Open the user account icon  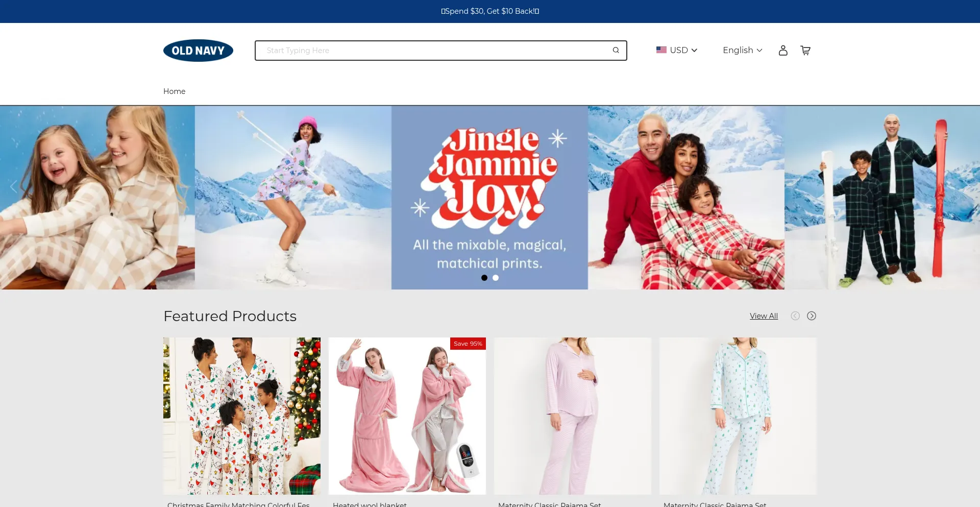tap(782, 50)
